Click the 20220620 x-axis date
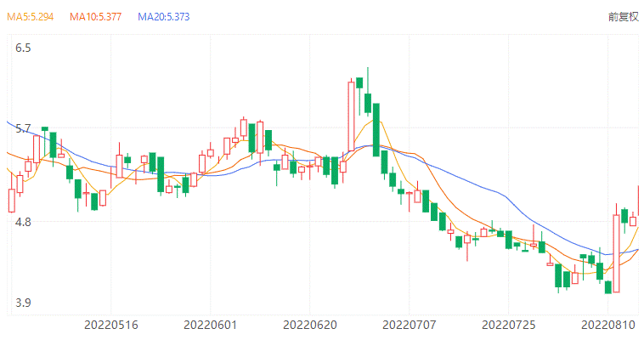 [x=308, y=325]
